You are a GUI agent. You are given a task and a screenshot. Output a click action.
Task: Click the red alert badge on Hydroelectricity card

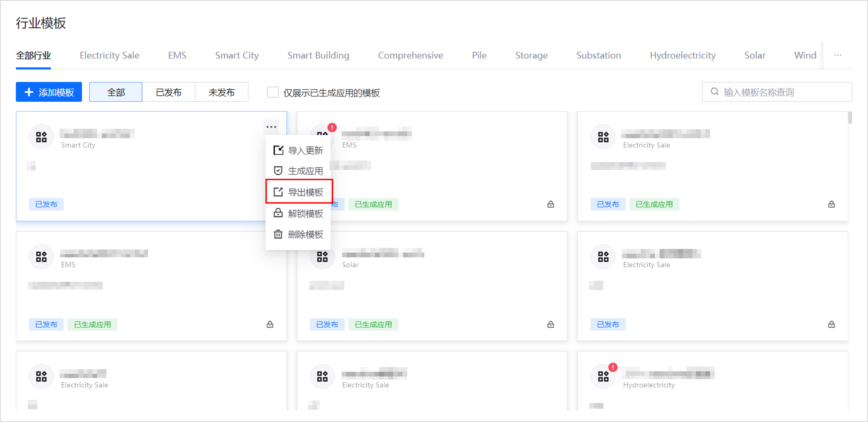613,367
